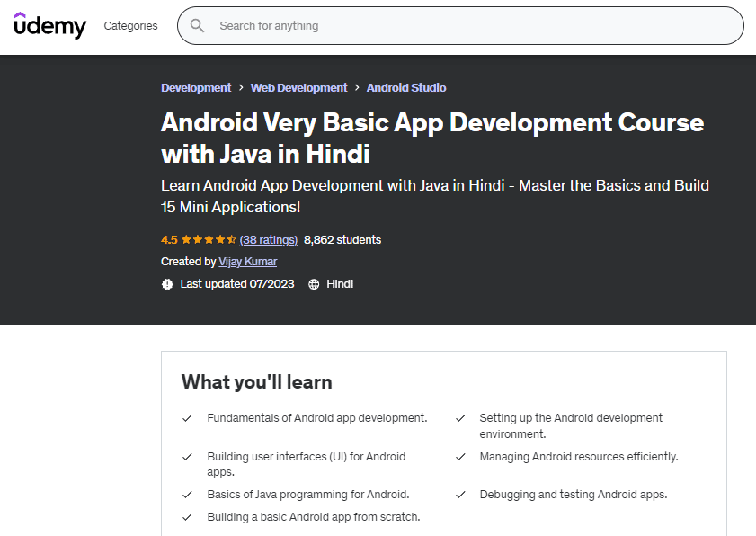The width and height of the screenshot is (756, 536).
Task: Navigate to the Android Studio topic link
Action: coord(406,88)
